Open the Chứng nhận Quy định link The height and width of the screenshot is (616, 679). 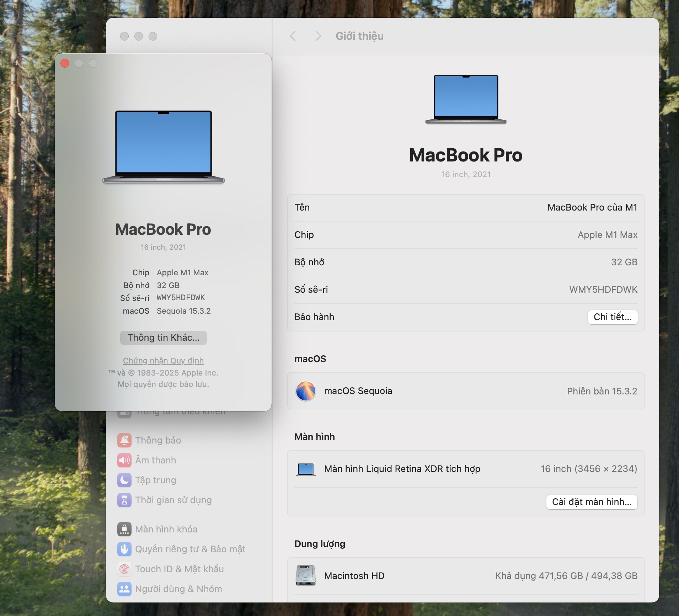[x=164, y=361]
